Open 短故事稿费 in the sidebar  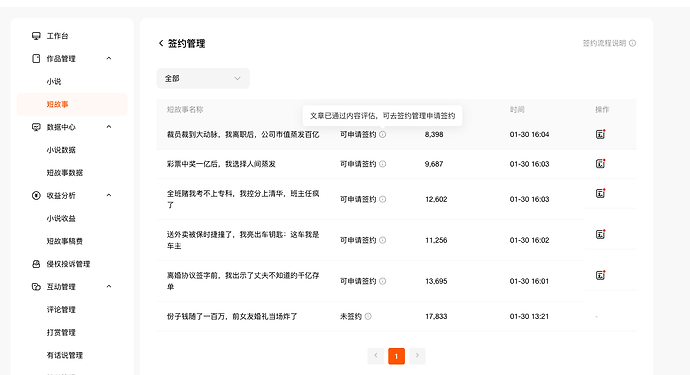[65, 241]
